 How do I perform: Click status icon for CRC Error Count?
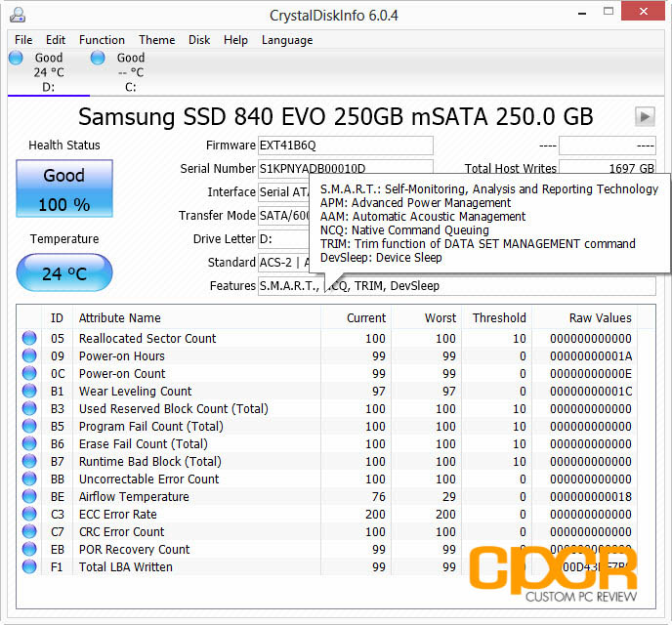click(x=29, y=531)
